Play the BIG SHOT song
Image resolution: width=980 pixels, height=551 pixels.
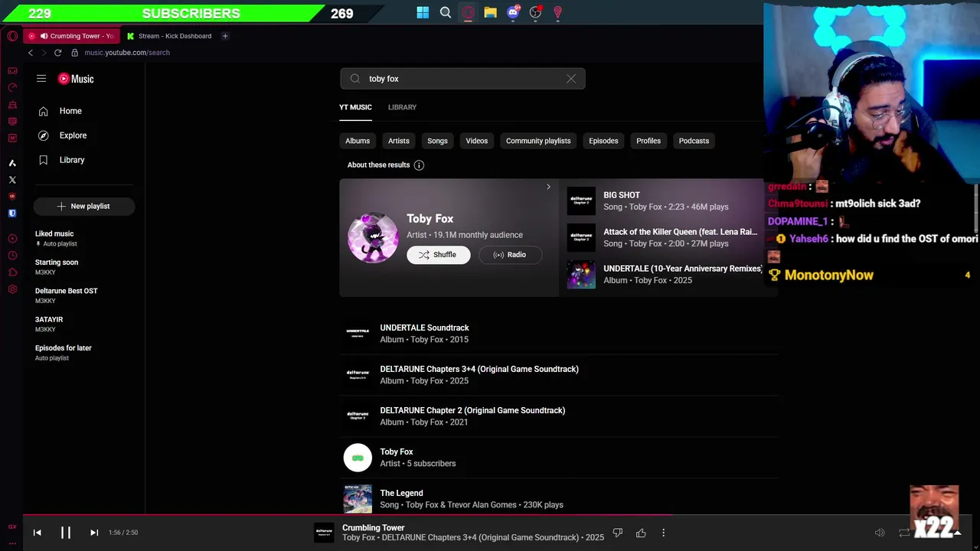coord(665,201)
